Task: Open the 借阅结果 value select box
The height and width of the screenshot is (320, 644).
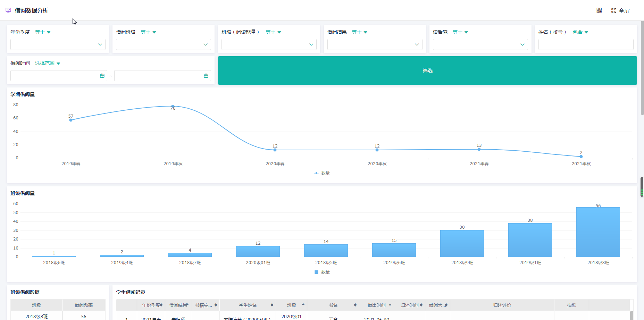Action: [x=375, y=44]
